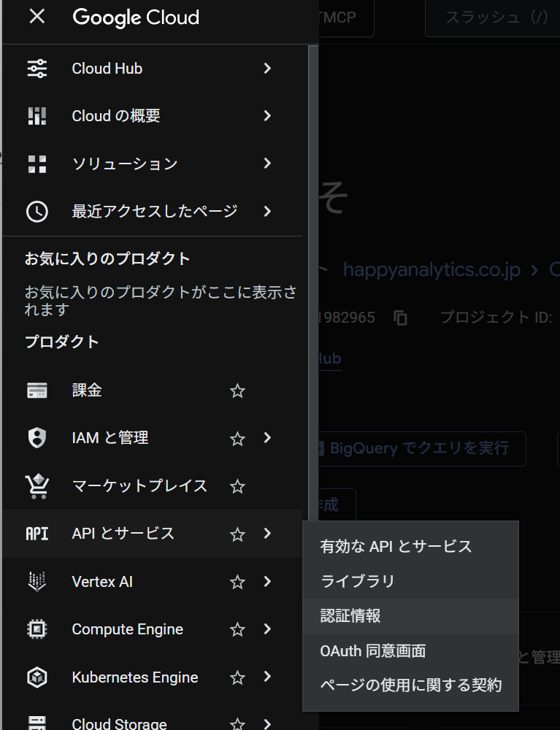Click the IAM と管理 shield icon
560x730 pixels.
(37, 438)
